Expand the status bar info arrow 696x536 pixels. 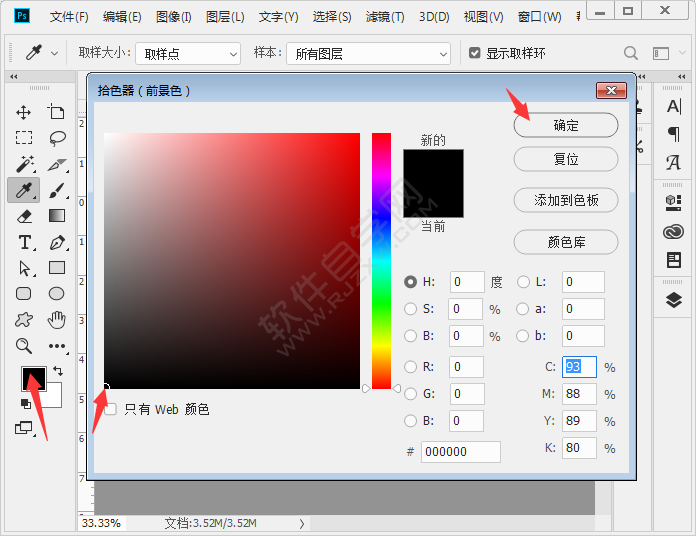[x=302, y=524]
